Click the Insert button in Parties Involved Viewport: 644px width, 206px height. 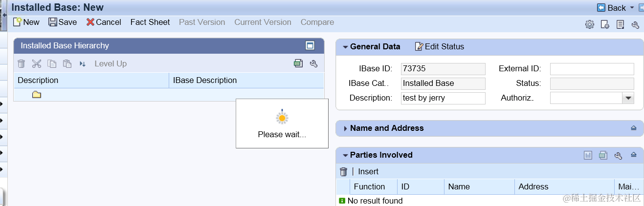click(368, 171)
